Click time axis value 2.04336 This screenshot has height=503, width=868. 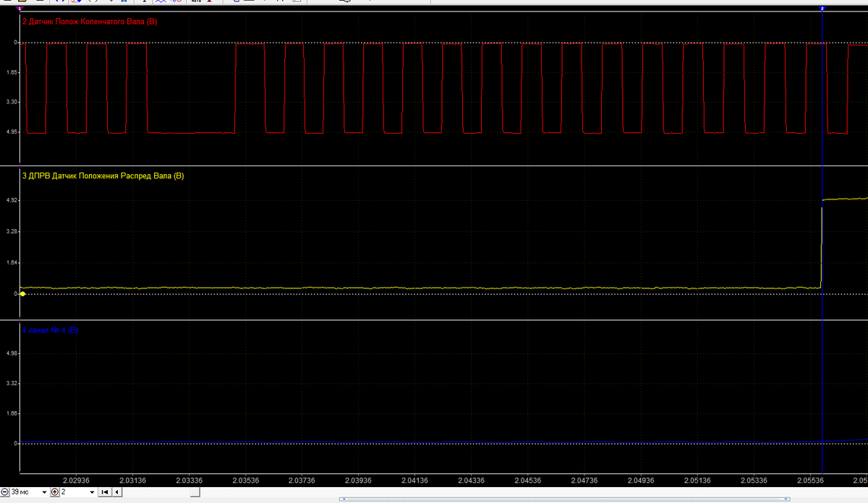pyautogui.click(x=471, y=480)
